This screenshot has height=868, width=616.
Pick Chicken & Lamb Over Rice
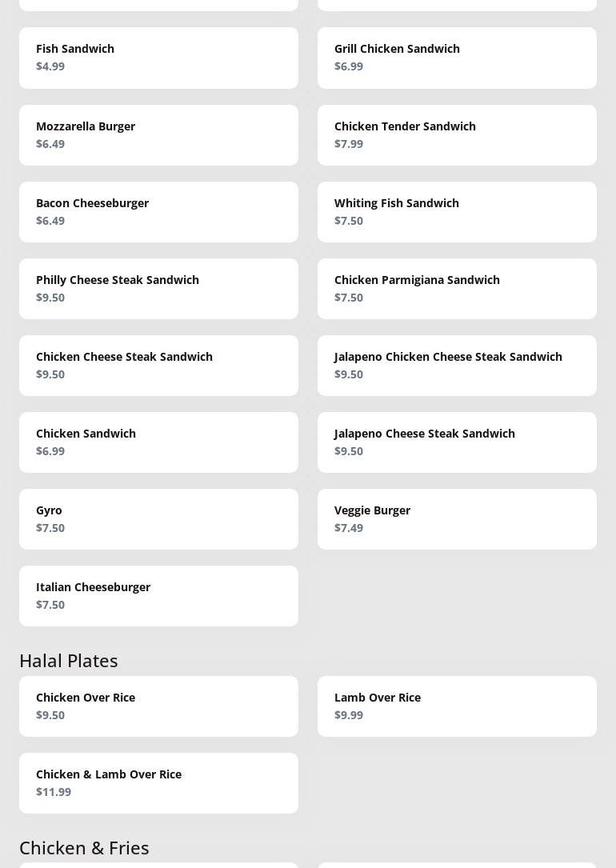[159, 783]
